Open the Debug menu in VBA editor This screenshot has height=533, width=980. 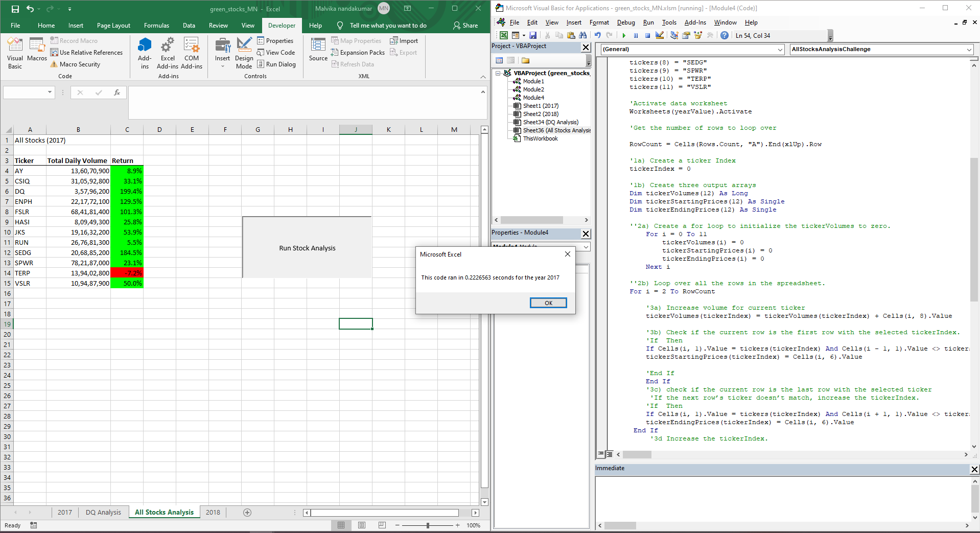[x=625, y=22]
